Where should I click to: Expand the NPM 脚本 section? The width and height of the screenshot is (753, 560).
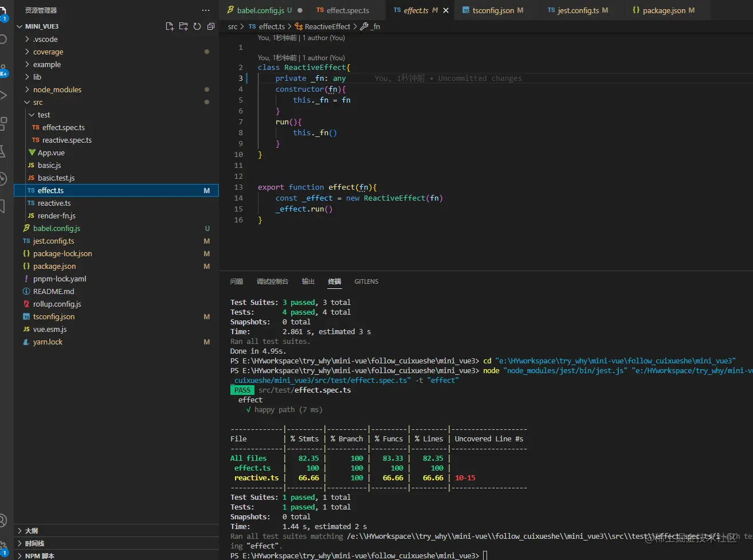40,555
